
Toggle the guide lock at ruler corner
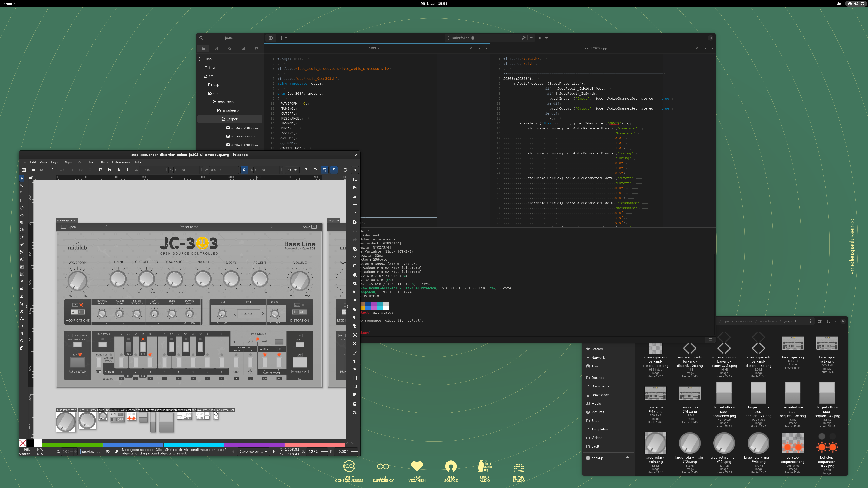31,178
